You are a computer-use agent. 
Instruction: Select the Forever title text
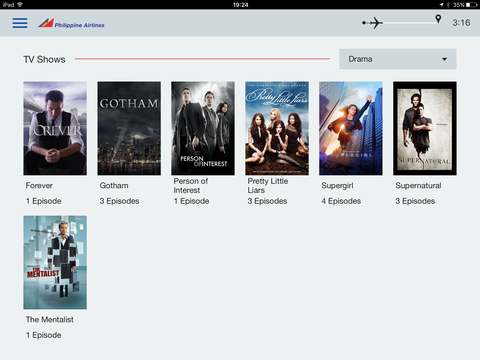39,186
